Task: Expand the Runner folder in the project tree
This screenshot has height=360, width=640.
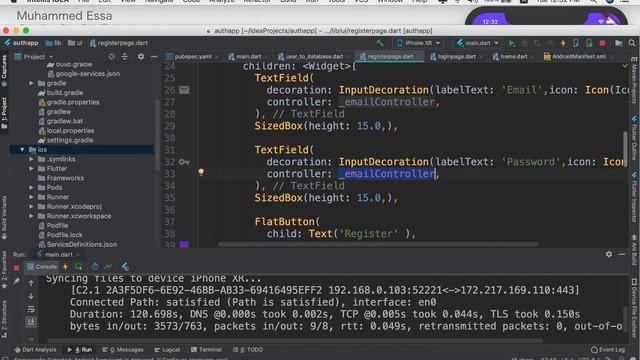Action: click(x=31, y=197)
